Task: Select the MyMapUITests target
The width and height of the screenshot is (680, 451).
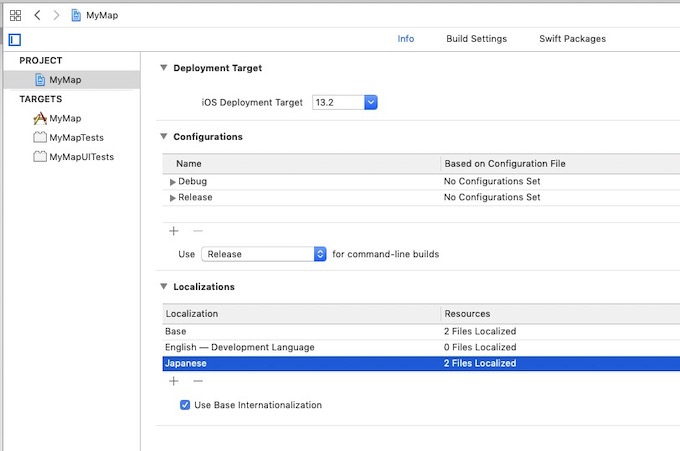Action: point(72,157)
